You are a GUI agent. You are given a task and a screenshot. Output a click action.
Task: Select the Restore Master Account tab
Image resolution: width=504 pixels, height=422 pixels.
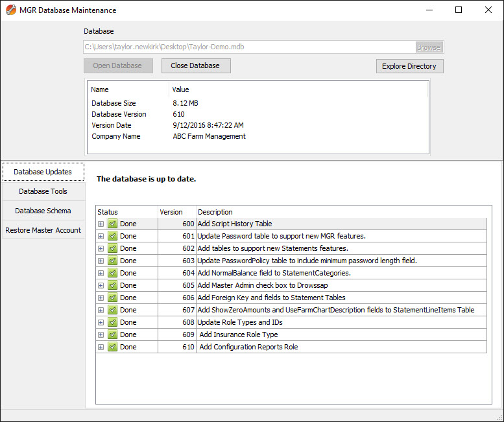click(43, 230)
